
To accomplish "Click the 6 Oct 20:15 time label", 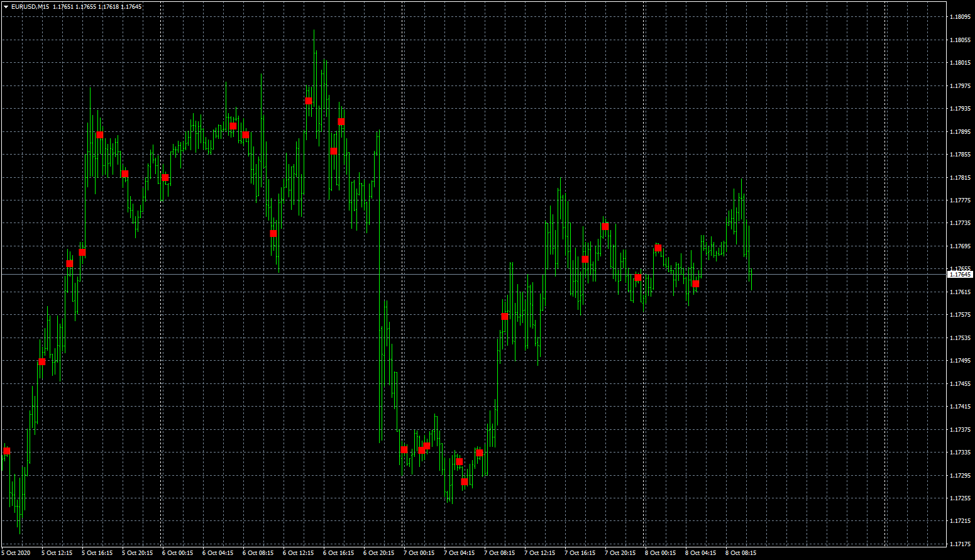I will point(379,553).
